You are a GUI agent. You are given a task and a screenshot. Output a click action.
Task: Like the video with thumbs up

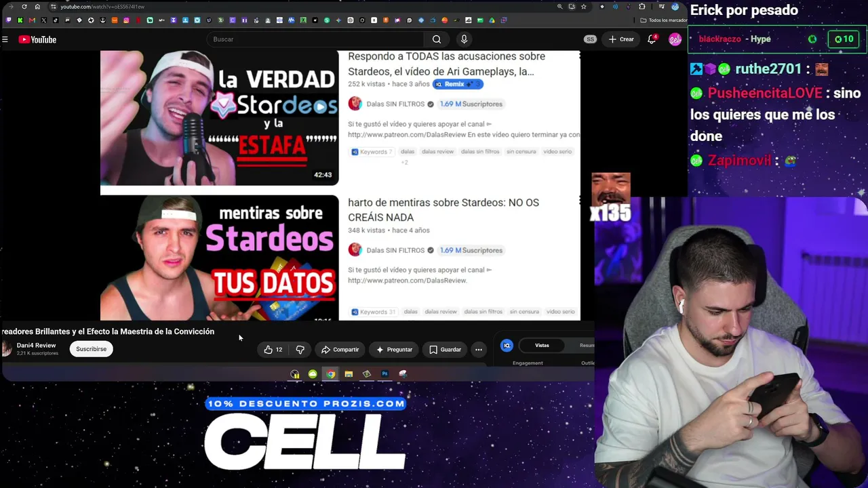click(273, 350)
